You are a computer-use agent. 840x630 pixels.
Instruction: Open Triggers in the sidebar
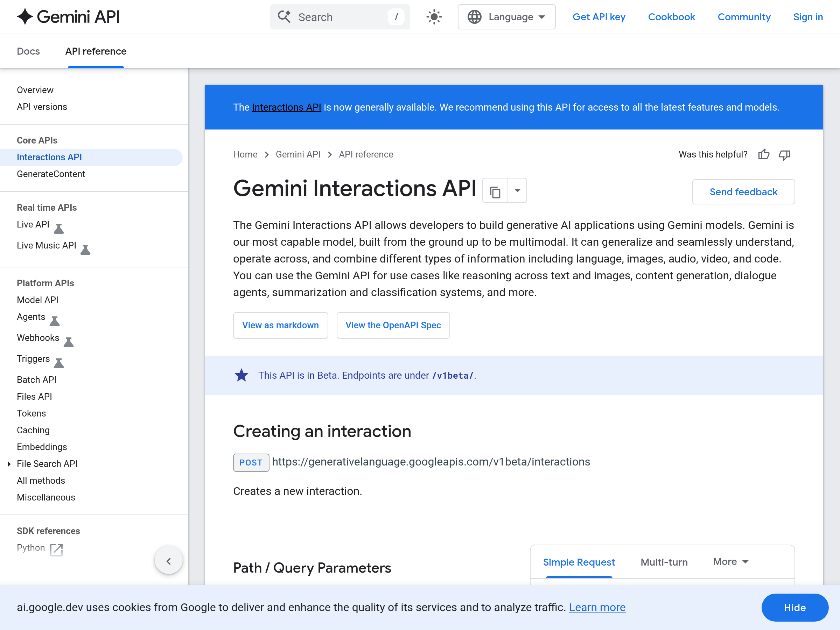[x=33, y=359]
